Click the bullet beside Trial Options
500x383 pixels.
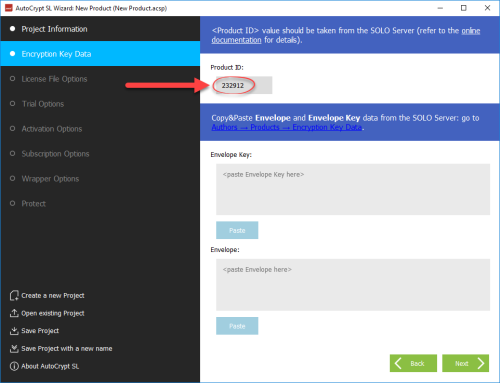pos(12,104)
